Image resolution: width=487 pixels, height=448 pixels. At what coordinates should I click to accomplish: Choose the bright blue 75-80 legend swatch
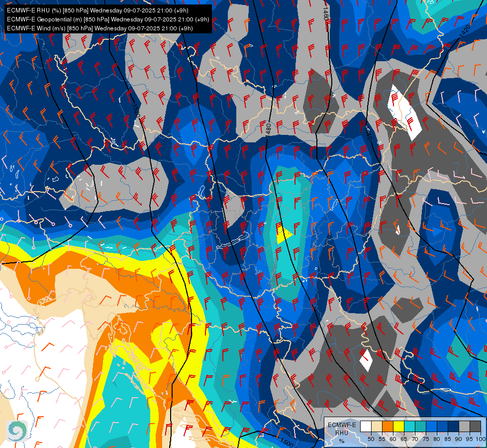(431, 426)
